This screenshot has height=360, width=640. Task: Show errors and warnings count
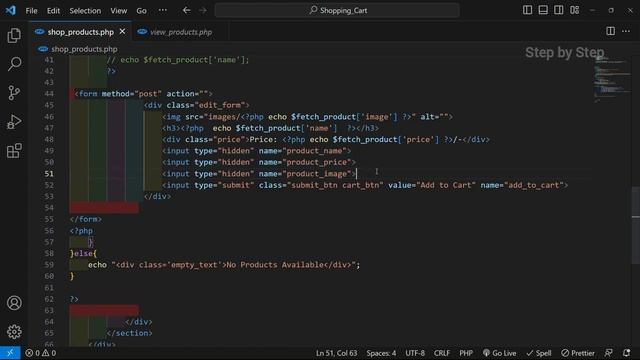click(x=41, y=353)
